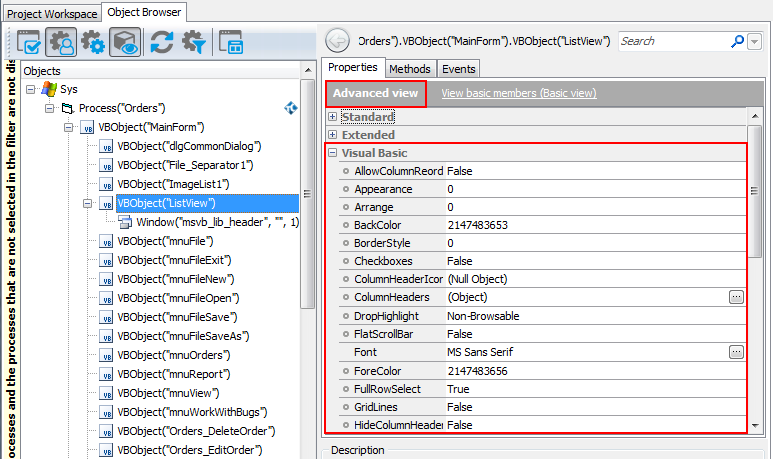Screen dimensions: 773x459
Task: Click the magnifier icon in the Search box
Action: [738, 41]
